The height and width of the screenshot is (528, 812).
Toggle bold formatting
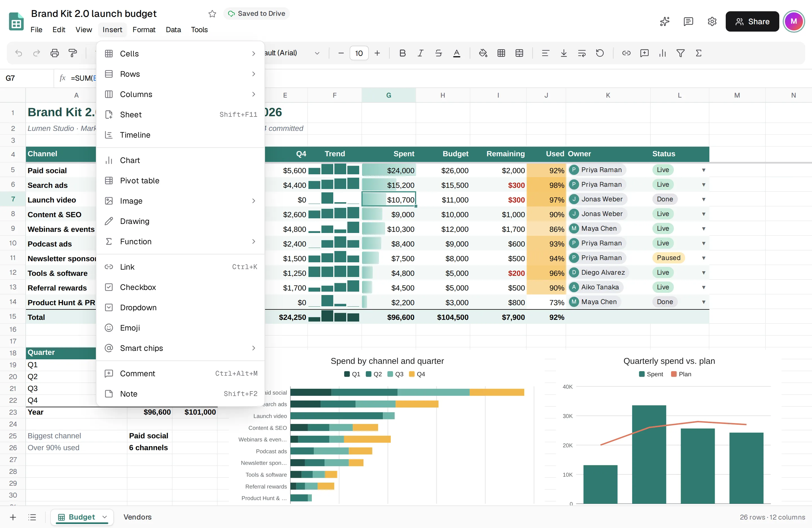[x=403, y=53]
